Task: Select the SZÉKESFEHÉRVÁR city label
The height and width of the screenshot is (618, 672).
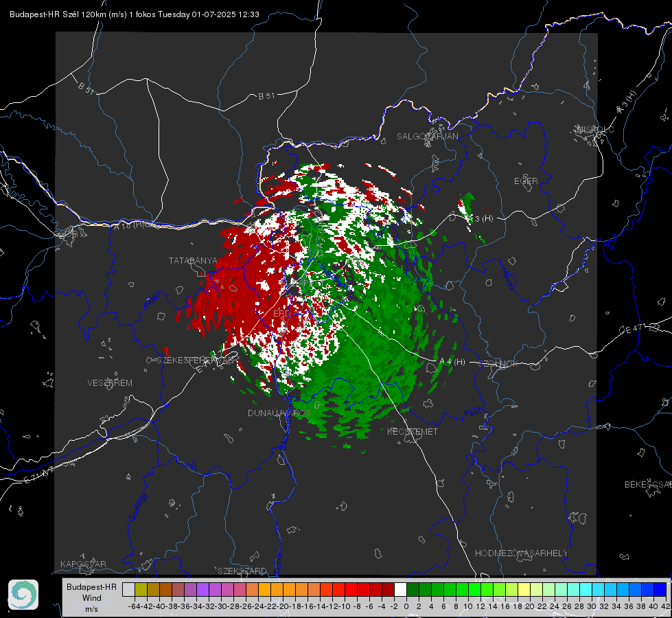Action: (x=196, y=360)
